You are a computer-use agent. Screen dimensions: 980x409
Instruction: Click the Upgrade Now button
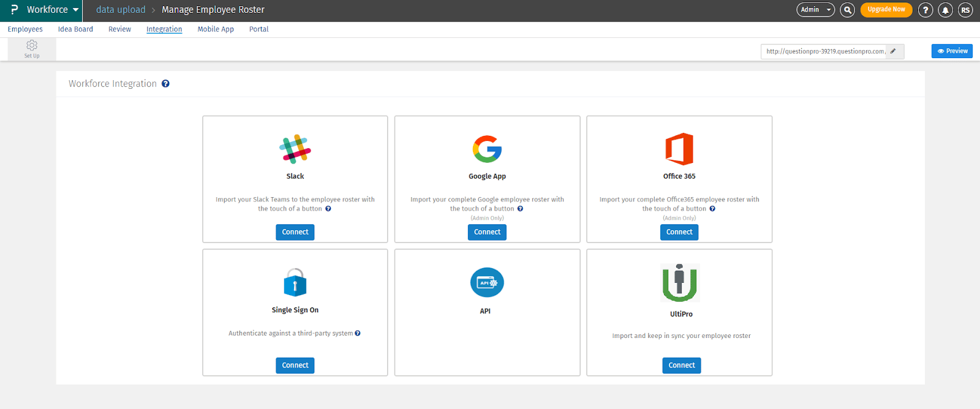coord(886,10)
